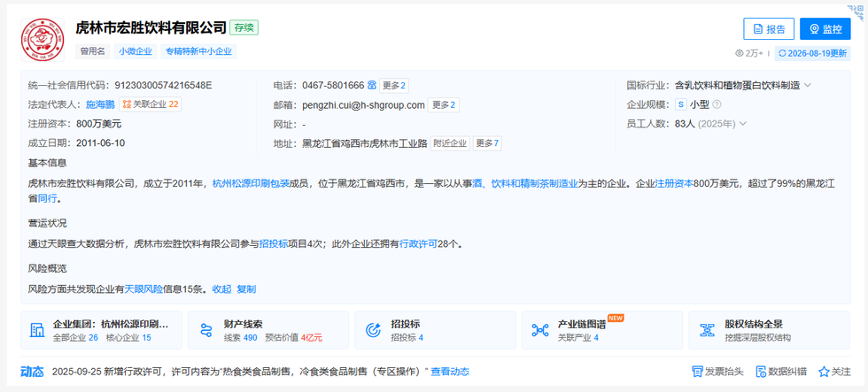Click the unified credit code 91230300574216548E

point(163,85)
